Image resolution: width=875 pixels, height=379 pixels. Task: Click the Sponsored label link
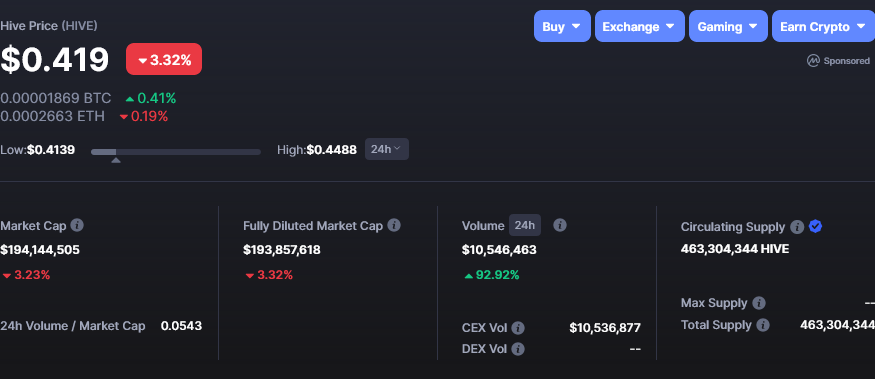pyautogui.click(x=847, y=61)
